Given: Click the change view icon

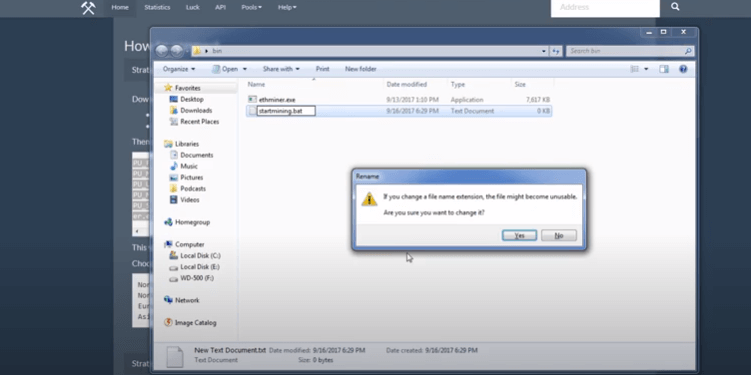Looking at the screenshot, I should (635, 69).
